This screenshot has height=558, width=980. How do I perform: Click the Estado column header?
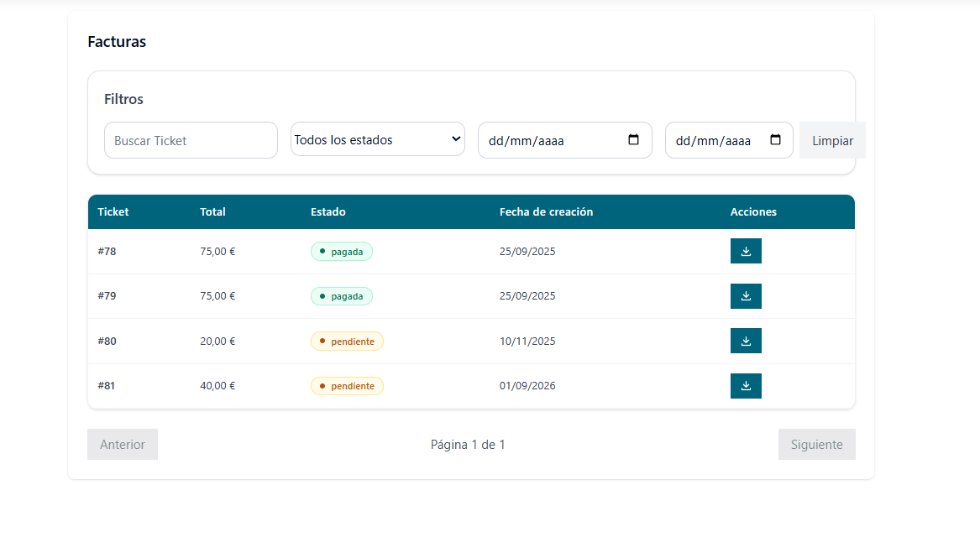tap(328, 212)
